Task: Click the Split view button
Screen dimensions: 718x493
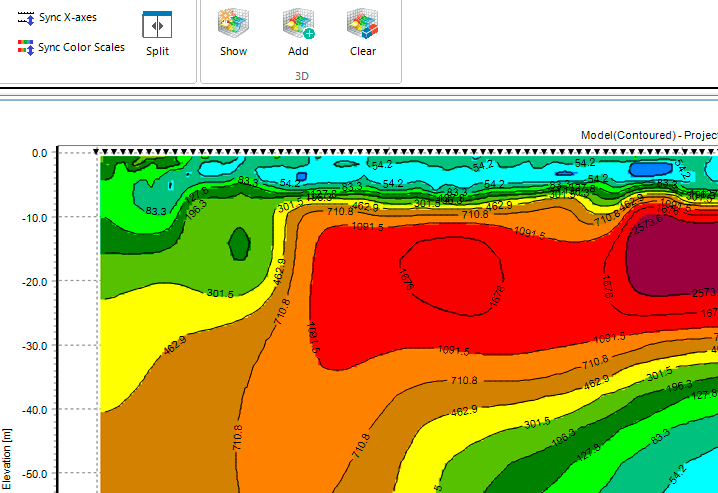Action: pos(157,34)
